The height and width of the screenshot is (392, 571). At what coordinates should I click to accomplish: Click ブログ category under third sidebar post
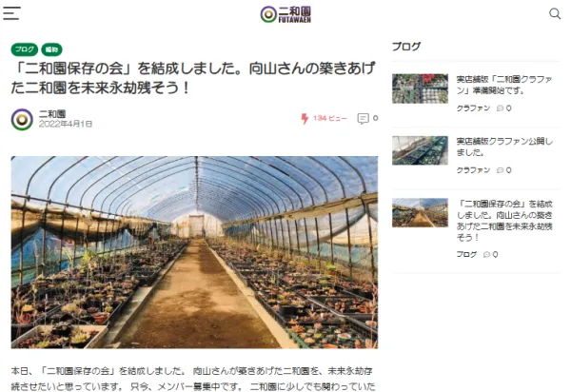466,254
